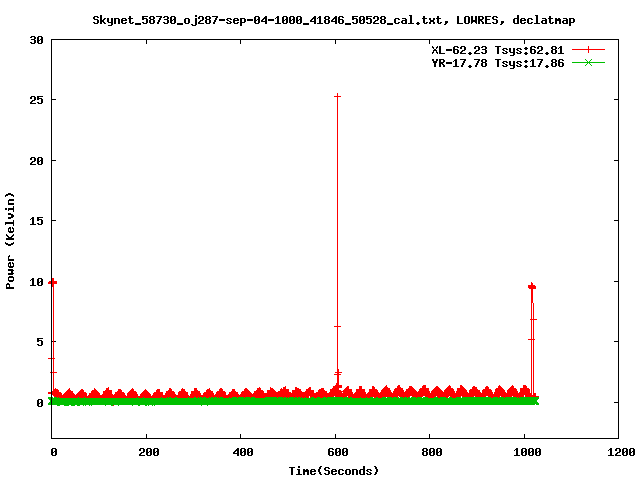This screenshot has width=640, height=480.
Task: Click the Power (Kelvin) y-axis label
Action: pos(10,241)
